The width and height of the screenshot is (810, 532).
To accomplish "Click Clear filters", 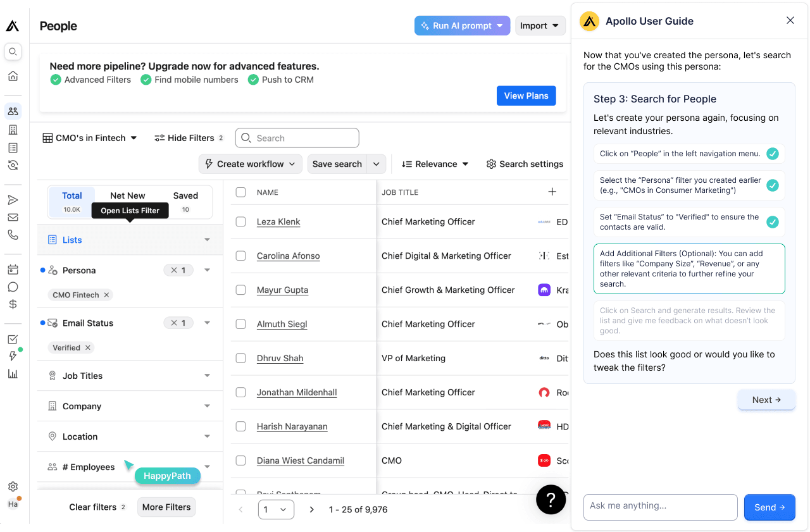I will [x=97, y=507].
